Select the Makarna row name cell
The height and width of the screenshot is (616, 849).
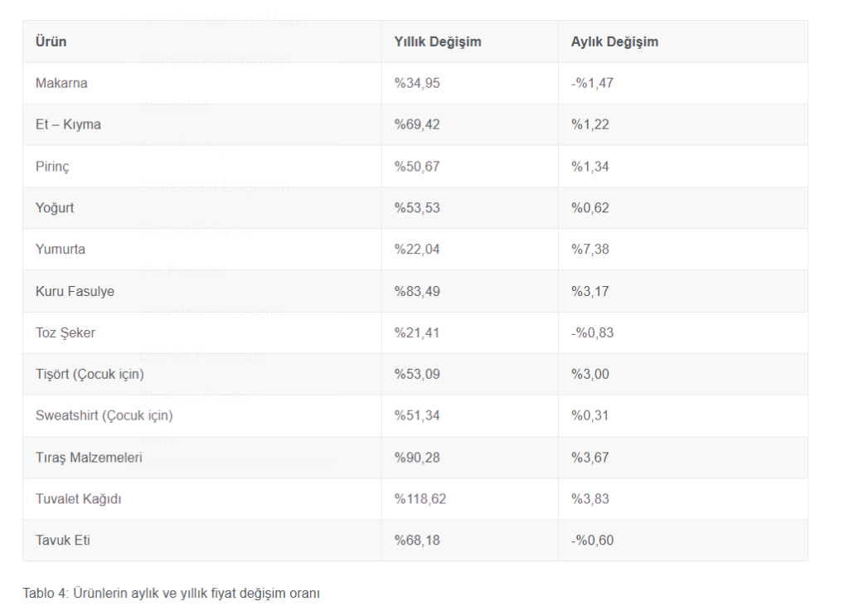tap(61, 83)
